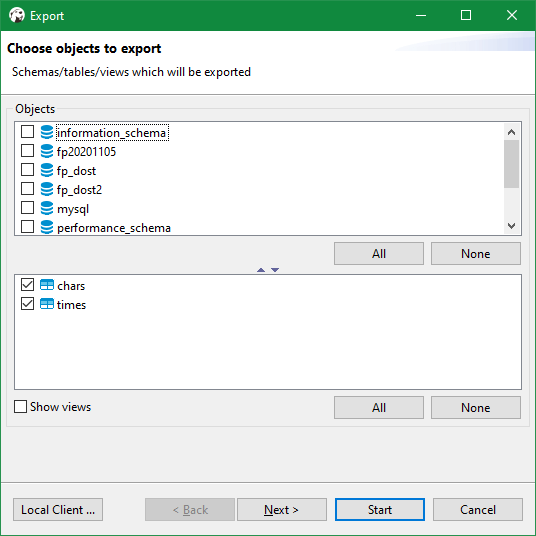Check the fp_dost2 schema checkbox
This screenshot has height=536, width=536.
[27, 189]
